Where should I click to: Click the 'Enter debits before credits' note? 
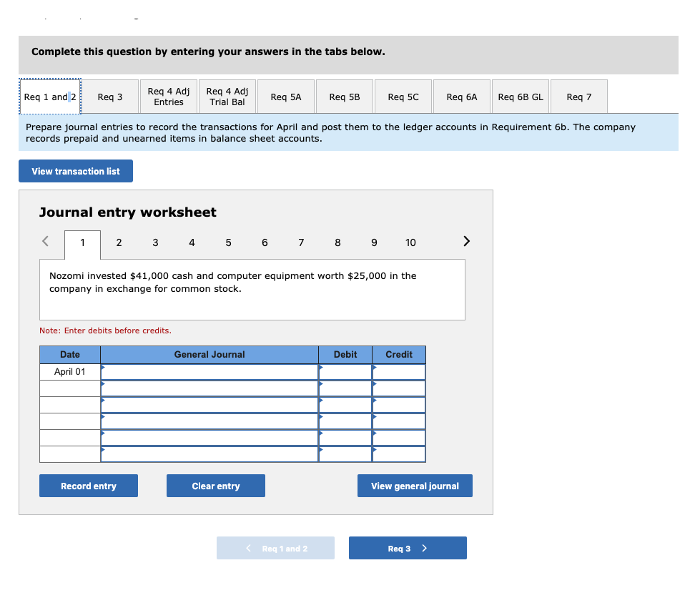click(x=105, y=330)
